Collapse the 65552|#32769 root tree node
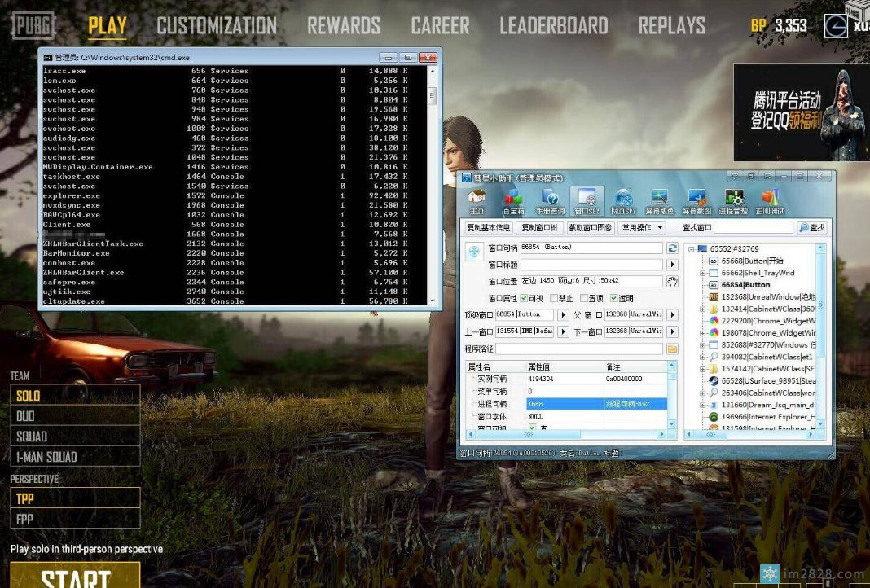This screenshot has width=870, height=588. click(692, 249)
